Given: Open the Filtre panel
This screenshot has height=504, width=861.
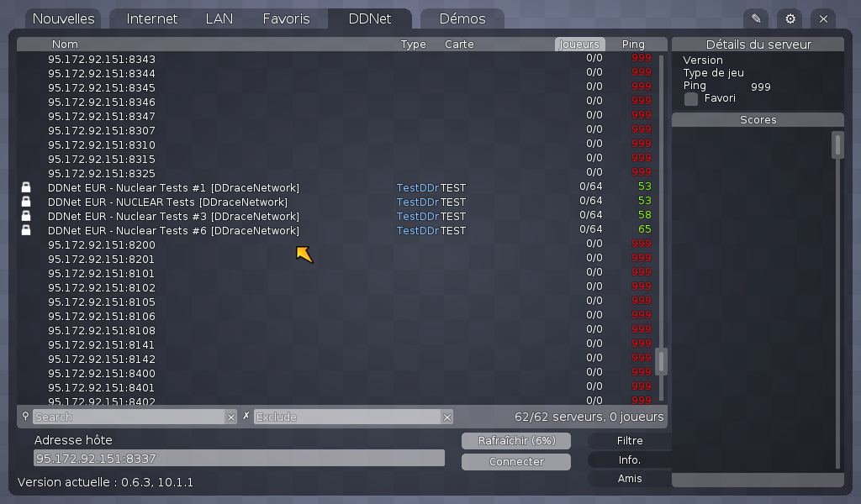Looking at the screenshot, I should coord(630,440).
